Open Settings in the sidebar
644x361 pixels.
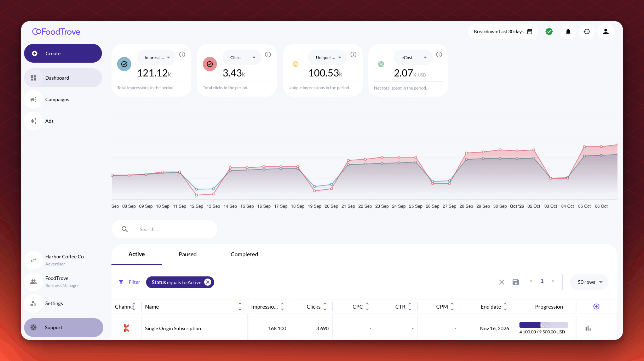(63, 303)
